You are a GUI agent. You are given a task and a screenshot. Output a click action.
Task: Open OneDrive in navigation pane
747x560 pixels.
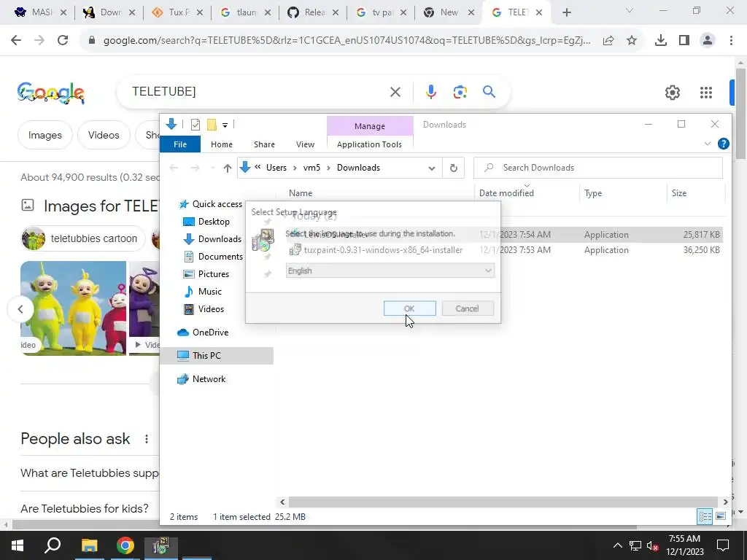pos(210,332)
